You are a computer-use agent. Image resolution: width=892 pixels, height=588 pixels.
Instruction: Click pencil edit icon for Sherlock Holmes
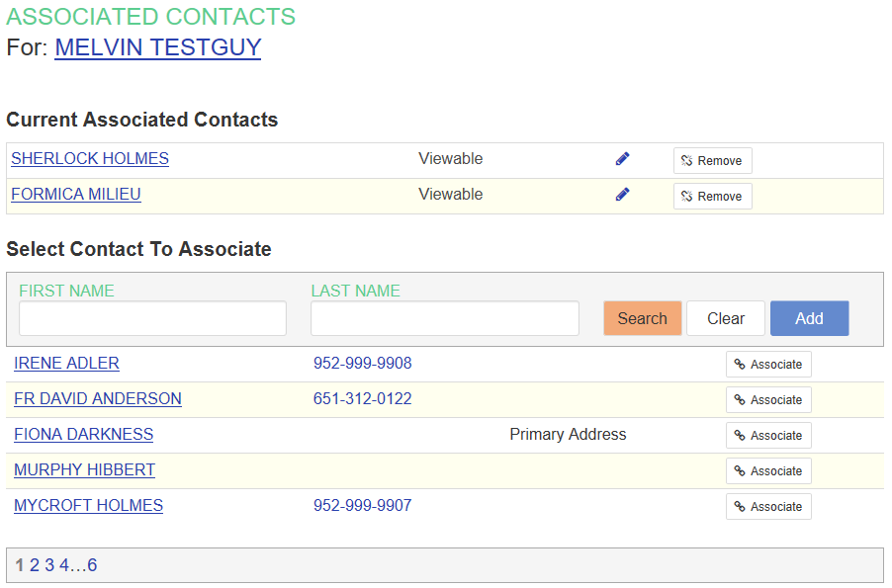coord(622,159)
